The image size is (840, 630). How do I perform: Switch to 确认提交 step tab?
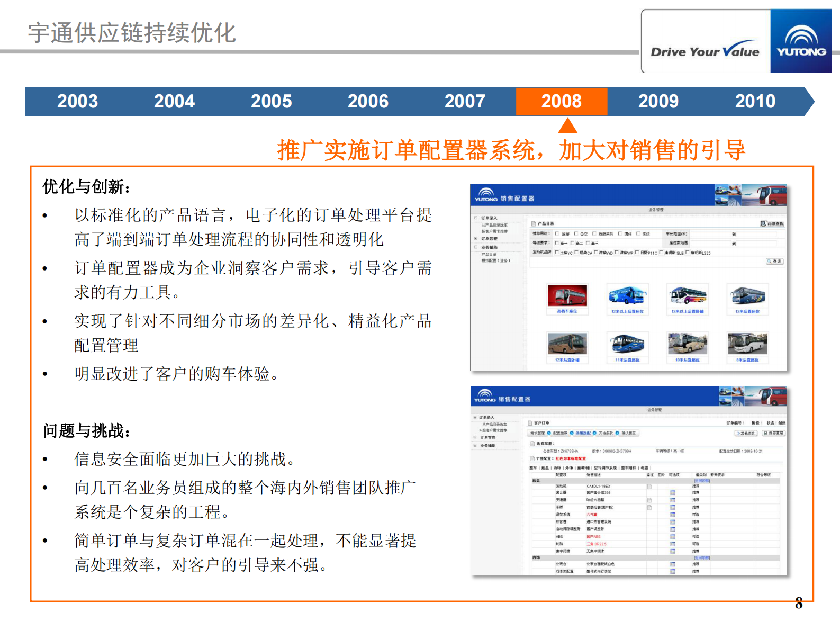628,433
